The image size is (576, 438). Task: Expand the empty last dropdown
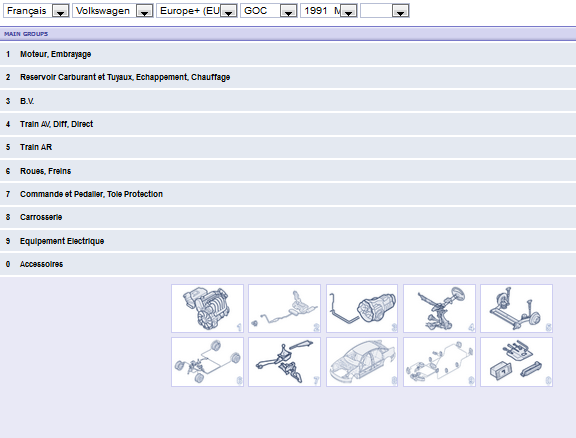(x=385, y=11)
